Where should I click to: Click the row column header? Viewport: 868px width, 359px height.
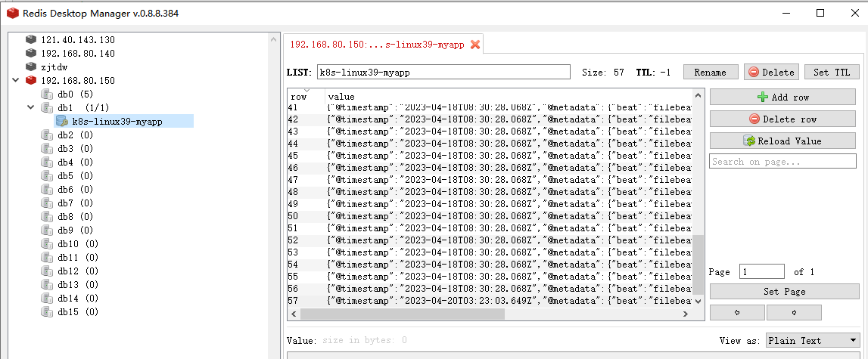[306, 97]
